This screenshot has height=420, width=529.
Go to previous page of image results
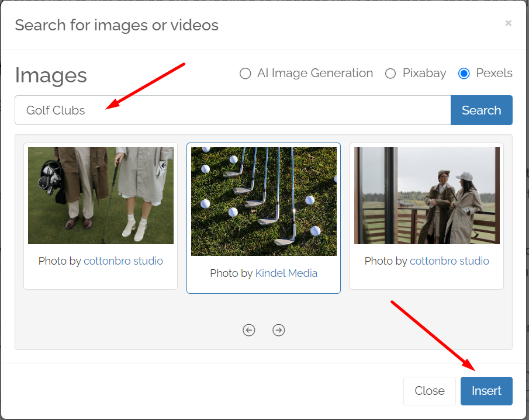(248, 330)
